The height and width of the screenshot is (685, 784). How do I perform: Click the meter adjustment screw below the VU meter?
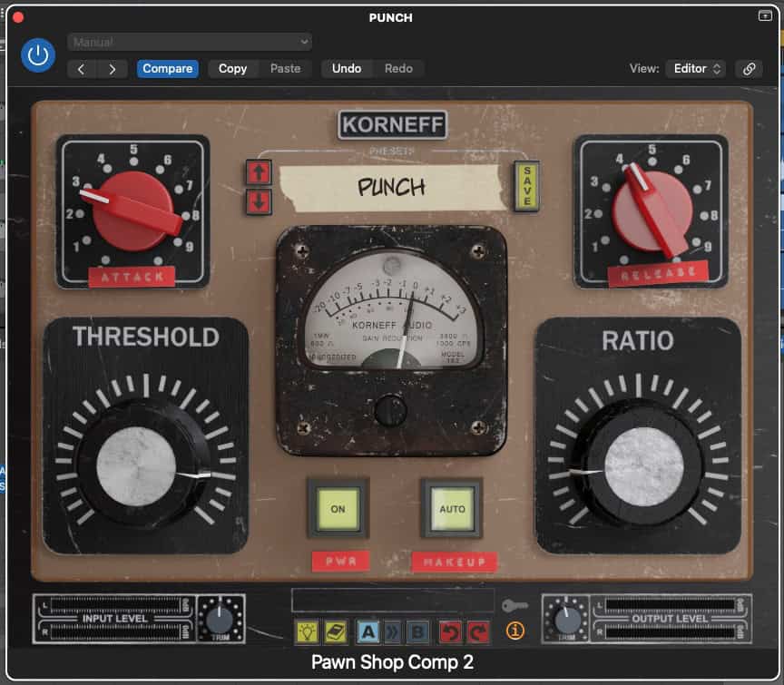pyautogui.click(x=390, y=410)
